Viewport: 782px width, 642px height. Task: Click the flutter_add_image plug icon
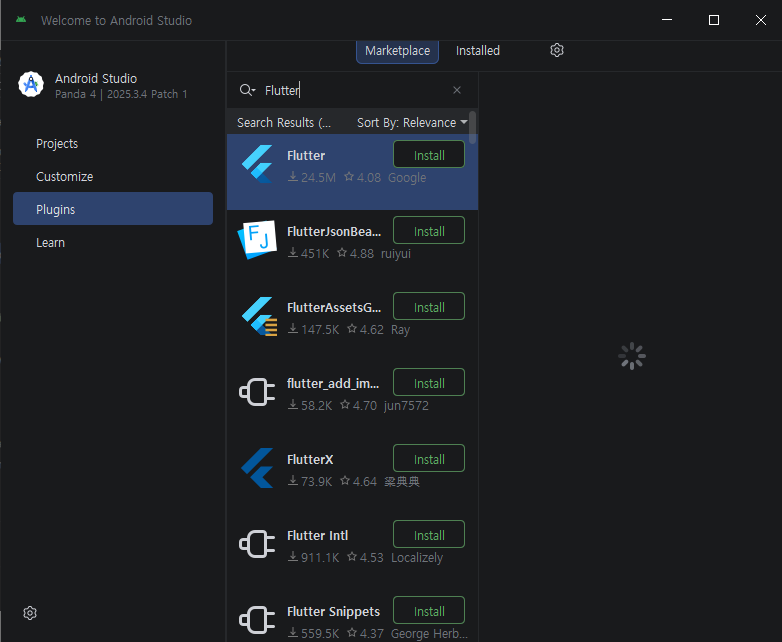pyautogui.click(x=257, y=392)
